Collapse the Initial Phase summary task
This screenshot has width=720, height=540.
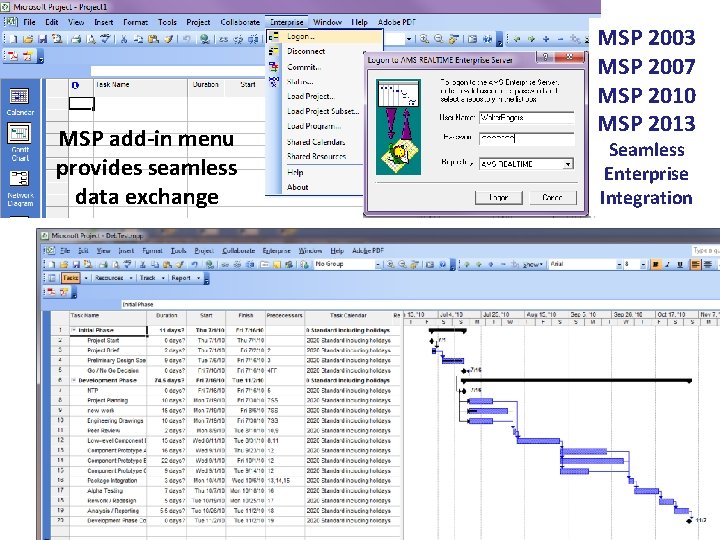click(73, 330)
